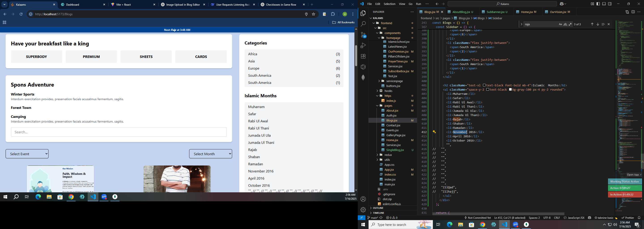Open the Search view in VS Code activity bar
The width and height of the screenshot is (644, 229).
363,24
